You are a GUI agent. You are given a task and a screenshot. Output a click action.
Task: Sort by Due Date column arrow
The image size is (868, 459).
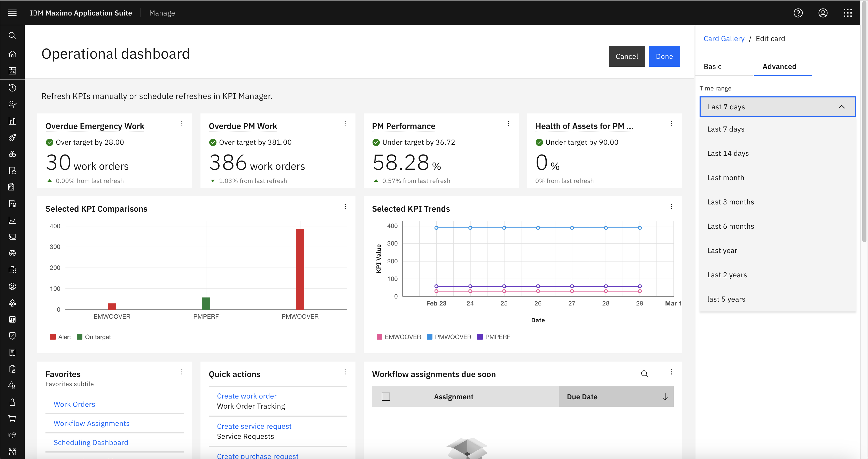click(665, 397)
